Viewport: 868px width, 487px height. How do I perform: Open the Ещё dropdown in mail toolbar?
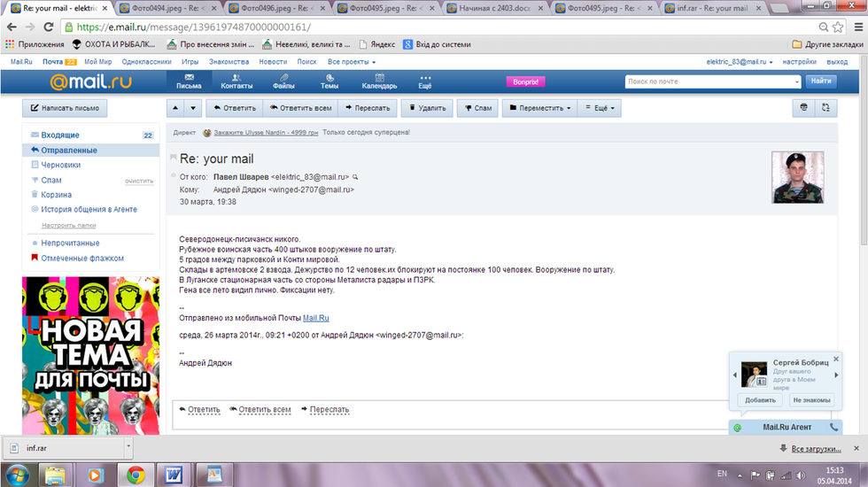[602, 108]
